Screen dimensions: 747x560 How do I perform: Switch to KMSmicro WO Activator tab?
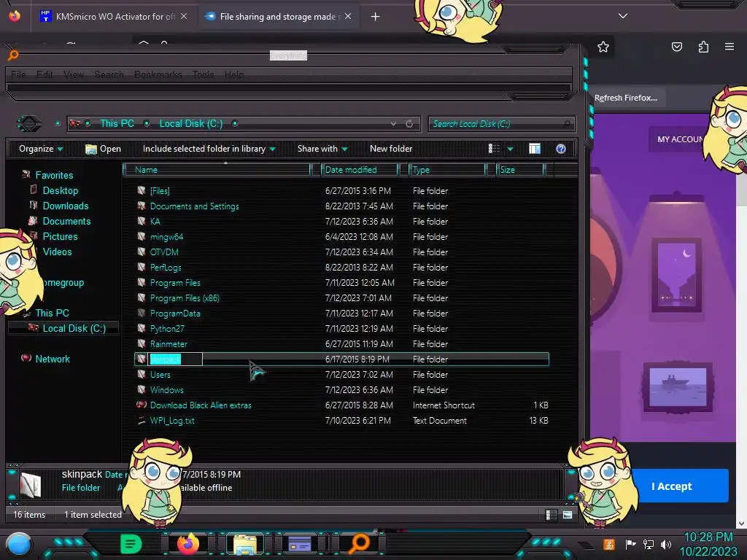pyautogui.click(x=115, y=17)
